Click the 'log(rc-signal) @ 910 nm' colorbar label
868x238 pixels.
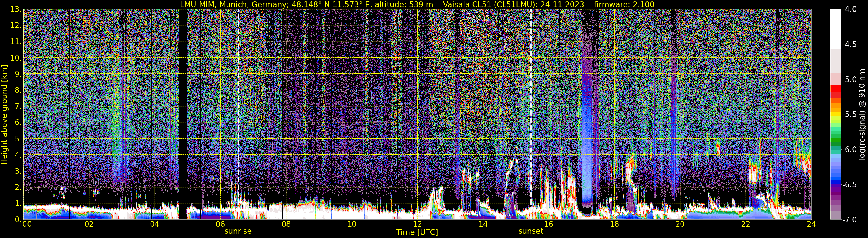tap(862, 115)
